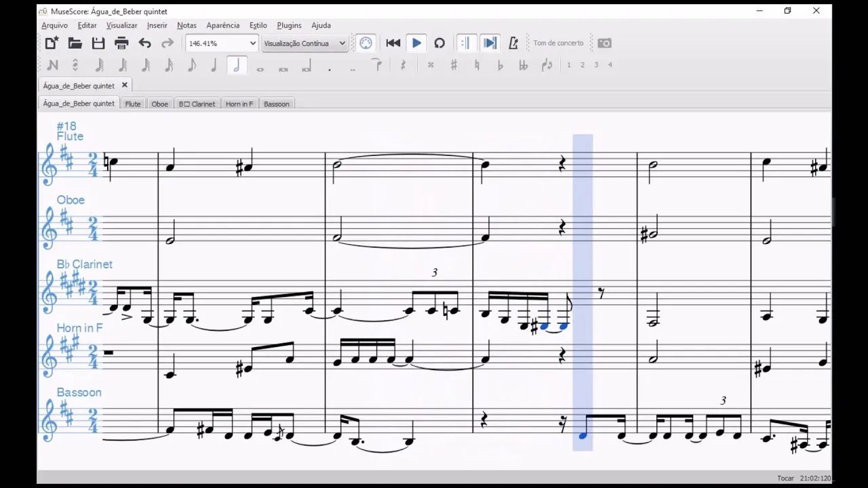Image resolution: width=868 pixels, height=488 pixels.
Task: Switch to the Bassoon part tab
Action: pyautogui.click(x=277, y=104)
